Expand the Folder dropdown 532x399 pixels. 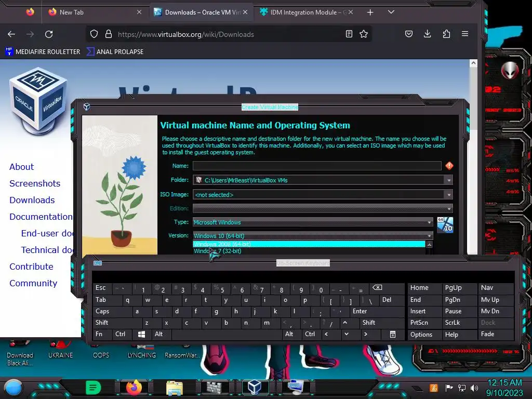[449, 180]
